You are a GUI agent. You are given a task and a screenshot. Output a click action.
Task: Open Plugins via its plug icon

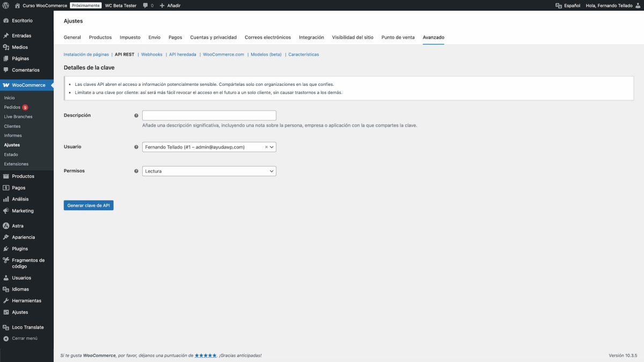5,248
